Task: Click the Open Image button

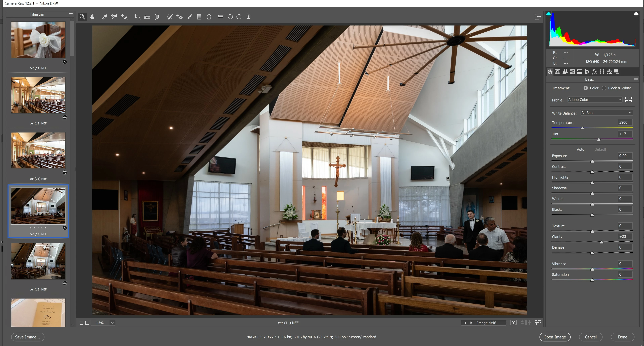Action: tap(554, 337)
